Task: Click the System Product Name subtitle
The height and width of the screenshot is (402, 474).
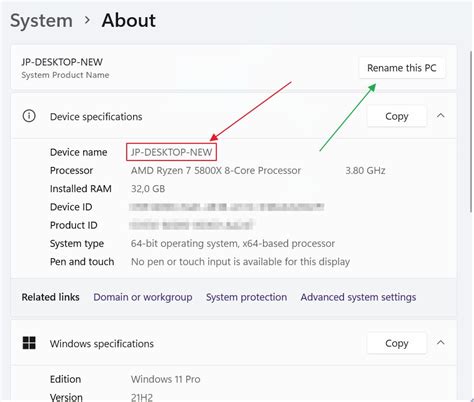Action: [x=65, y=75]
